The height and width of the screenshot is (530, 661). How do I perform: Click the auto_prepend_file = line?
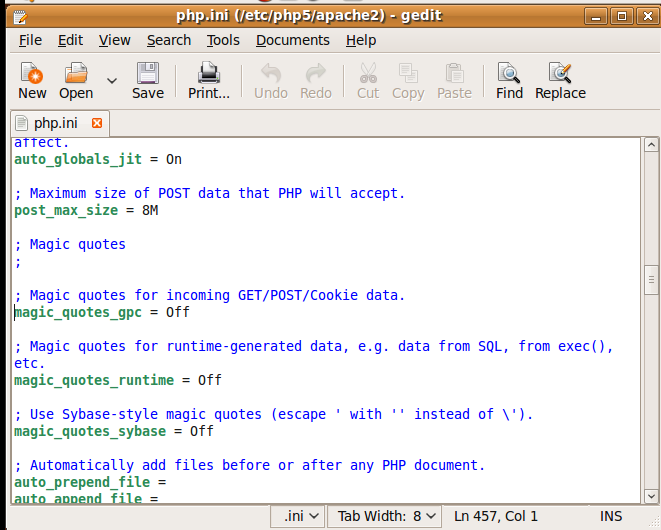(x=90, y=482)
